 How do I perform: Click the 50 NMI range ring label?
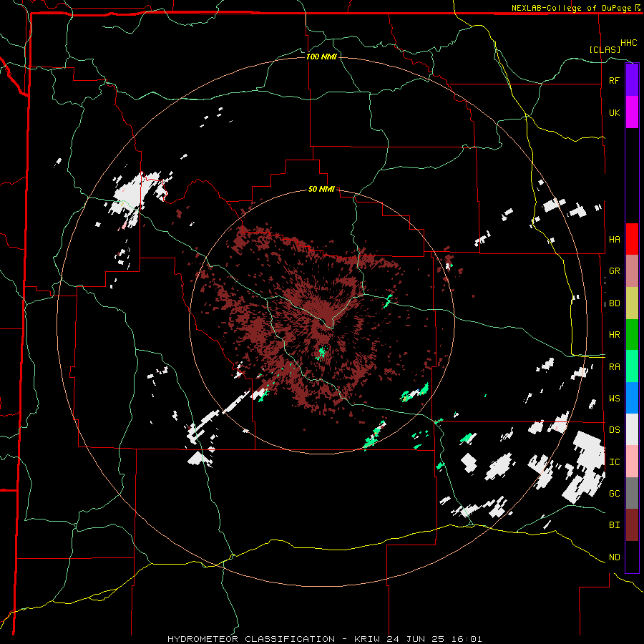click(x=321, y=190)
